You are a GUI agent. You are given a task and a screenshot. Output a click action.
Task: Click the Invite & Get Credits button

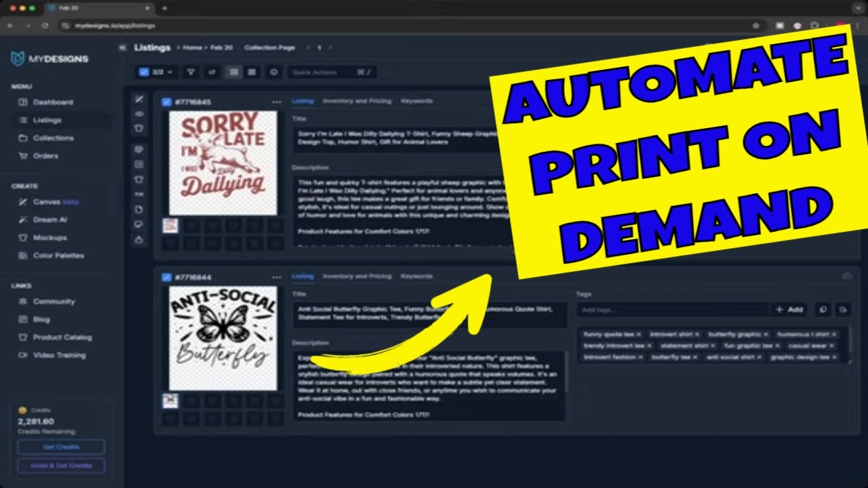pyautogui.click(x=61, y=466)
